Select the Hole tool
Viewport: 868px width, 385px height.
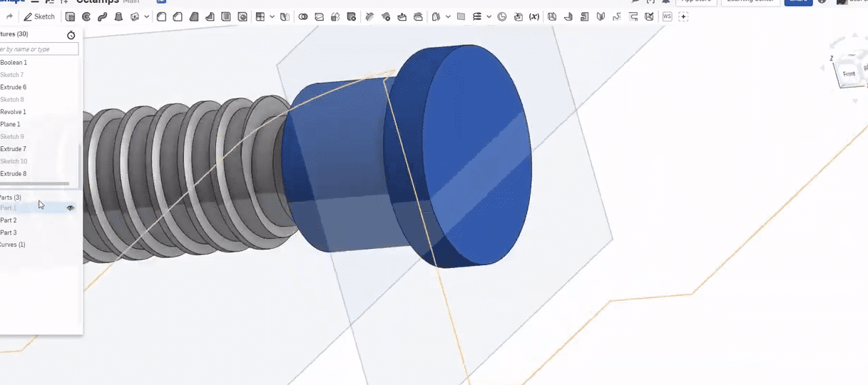[x=242, y=16]
